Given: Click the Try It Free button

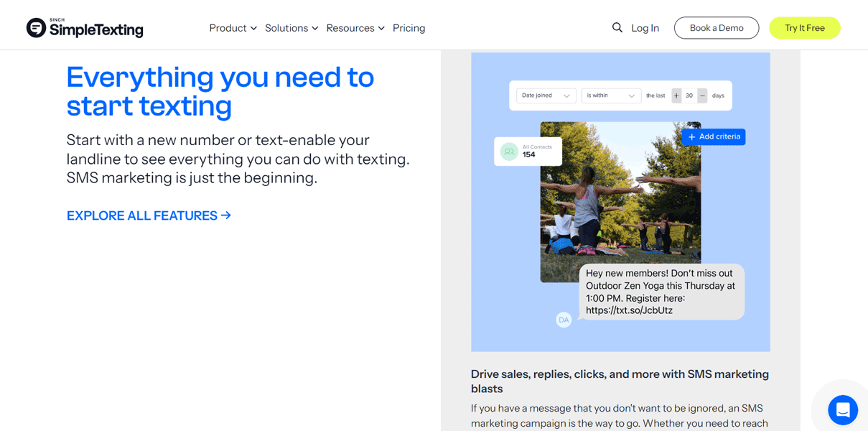Looking at the screenshot, I should (x=805, y=28).
